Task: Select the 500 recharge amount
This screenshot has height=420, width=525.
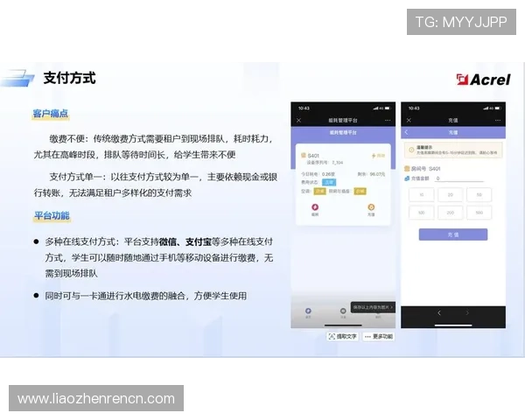Action: [x=479, y=213]
